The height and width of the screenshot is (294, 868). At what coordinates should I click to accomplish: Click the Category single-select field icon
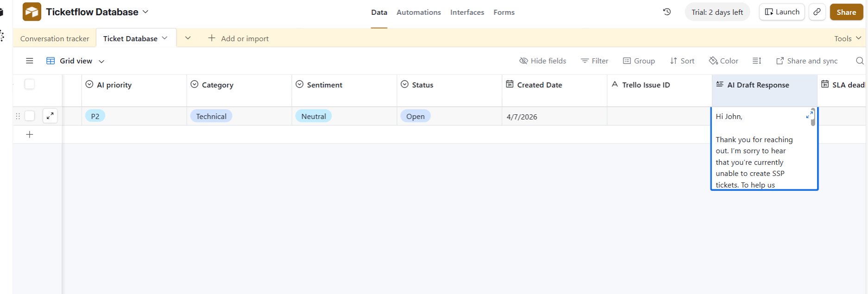point(195,84)
